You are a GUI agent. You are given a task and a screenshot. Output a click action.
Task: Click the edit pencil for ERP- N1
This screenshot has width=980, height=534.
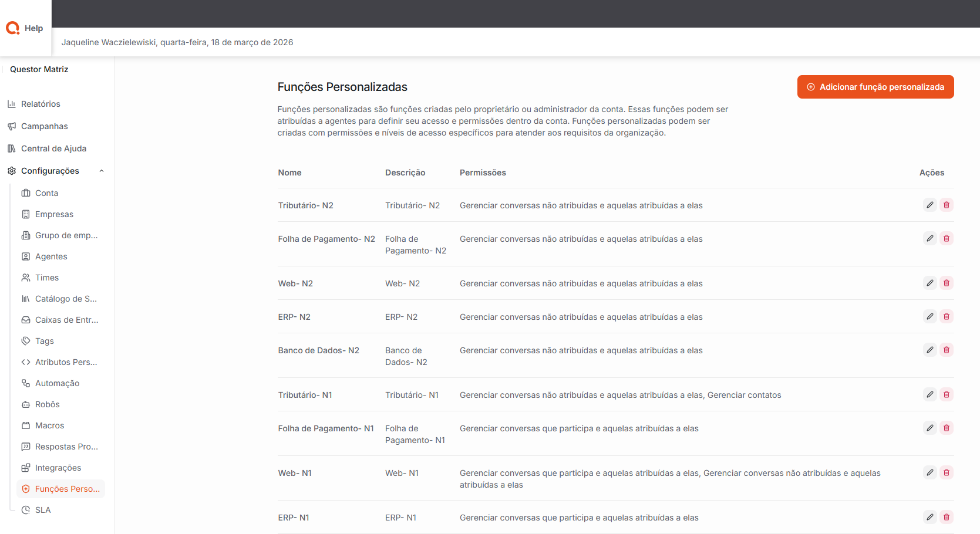coord(930,517)
